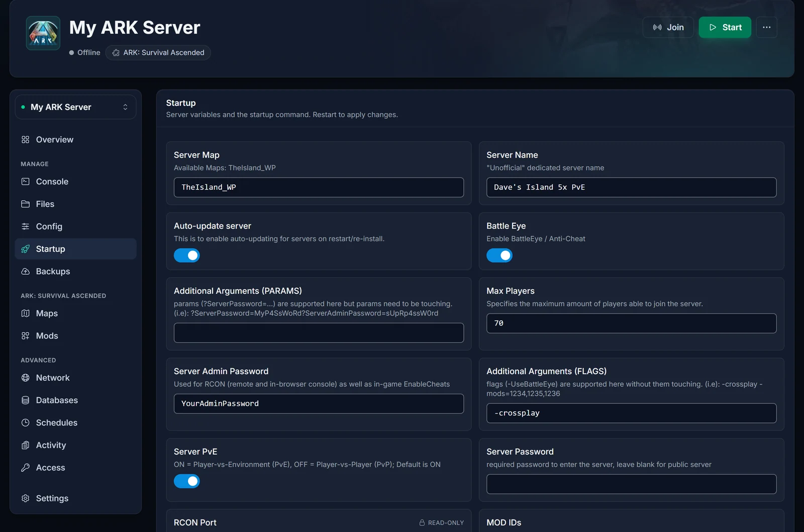Screen dimensions: 804x532
Task: Open the Access key icon
Action: pyautogui.click(x=26, y=468)
